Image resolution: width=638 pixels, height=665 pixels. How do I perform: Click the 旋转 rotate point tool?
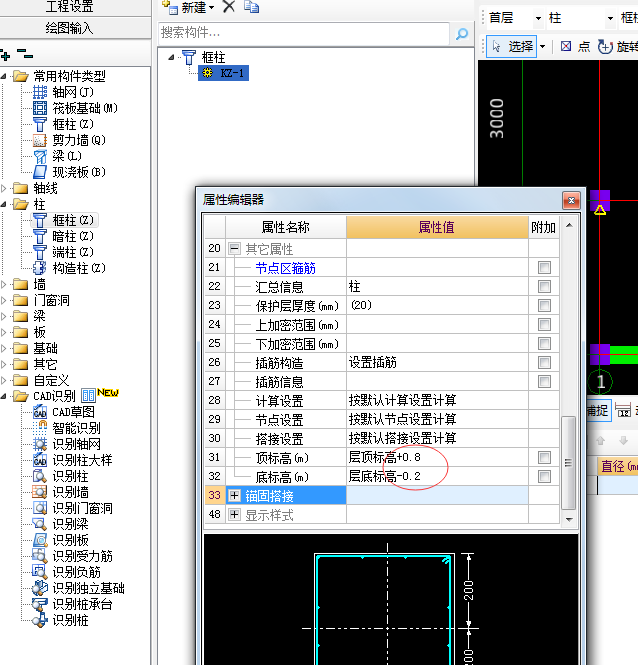coord(618,47)
